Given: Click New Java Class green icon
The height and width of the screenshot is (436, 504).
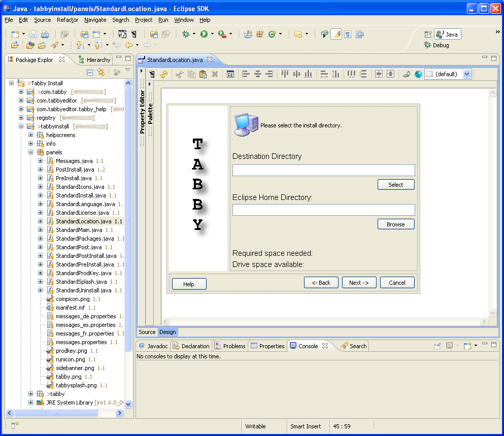Looking at the screenshot, I should click(272, 34).
